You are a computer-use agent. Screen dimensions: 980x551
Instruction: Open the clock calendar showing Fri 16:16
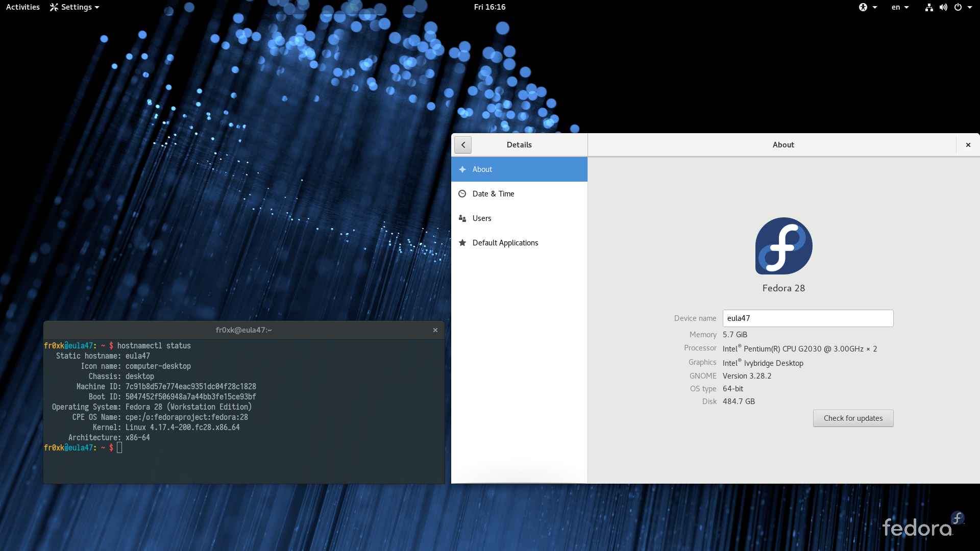pos(489,7)
